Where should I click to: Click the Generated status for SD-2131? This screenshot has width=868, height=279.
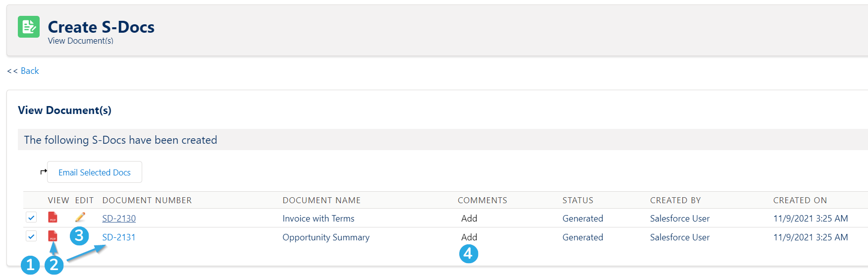[x=583, y=237]
